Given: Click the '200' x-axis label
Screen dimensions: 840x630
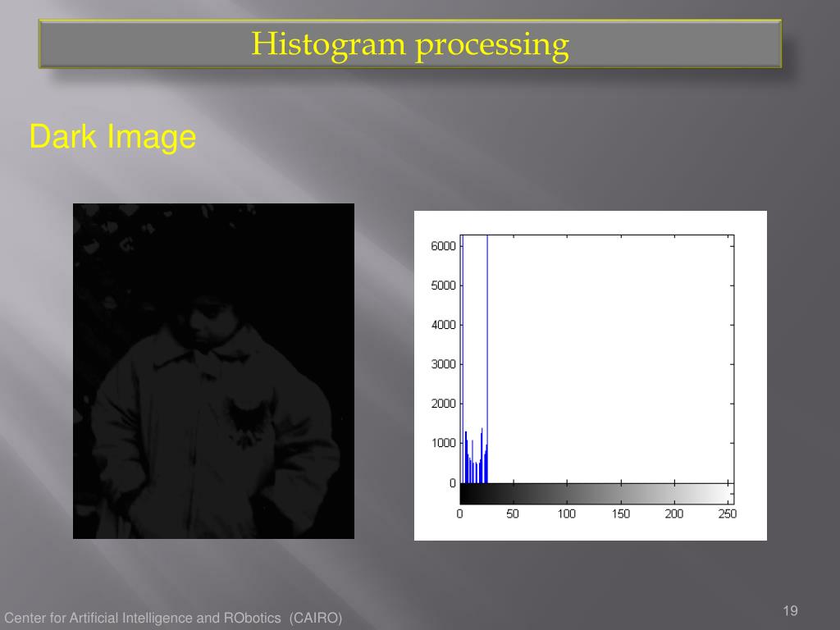Looking at the screenshot, I should (674, 514).
